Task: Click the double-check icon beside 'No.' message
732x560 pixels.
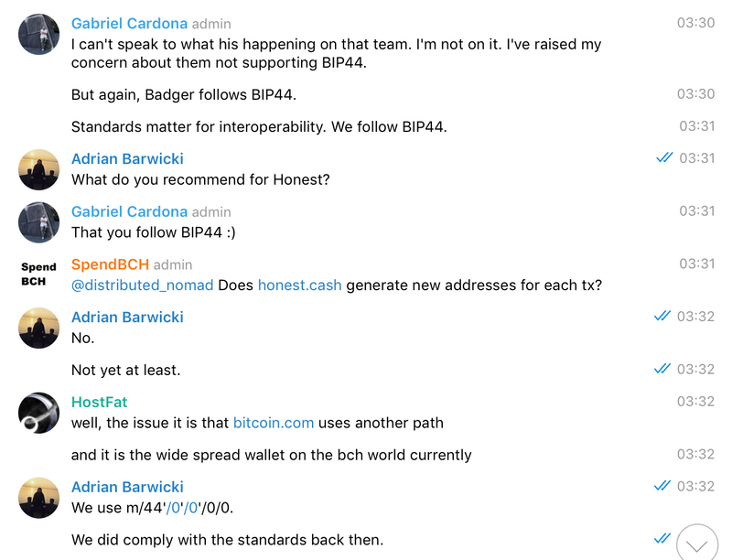Action: 662,316
